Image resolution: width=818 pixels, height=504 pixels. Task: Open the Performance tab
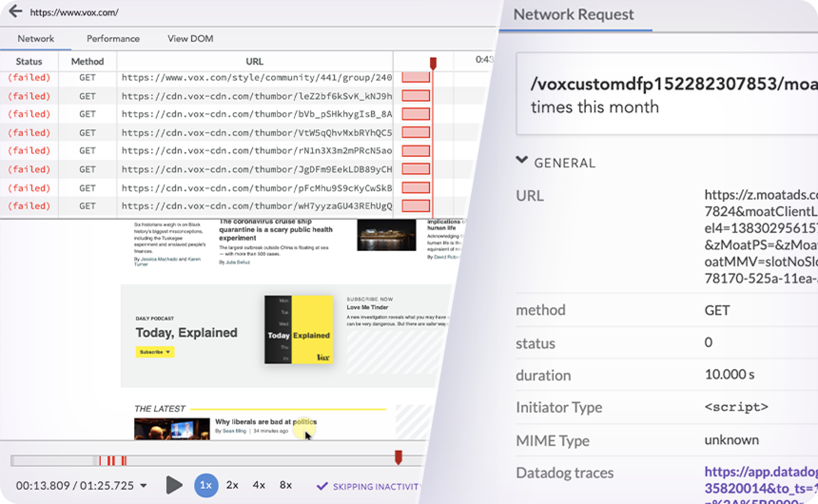coord(113,39)
